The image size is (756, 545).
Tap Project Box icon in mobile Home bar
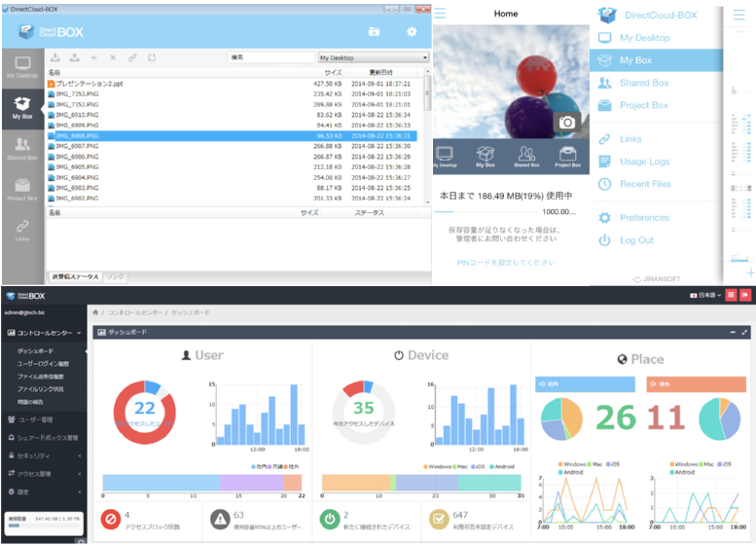[567, 157]
